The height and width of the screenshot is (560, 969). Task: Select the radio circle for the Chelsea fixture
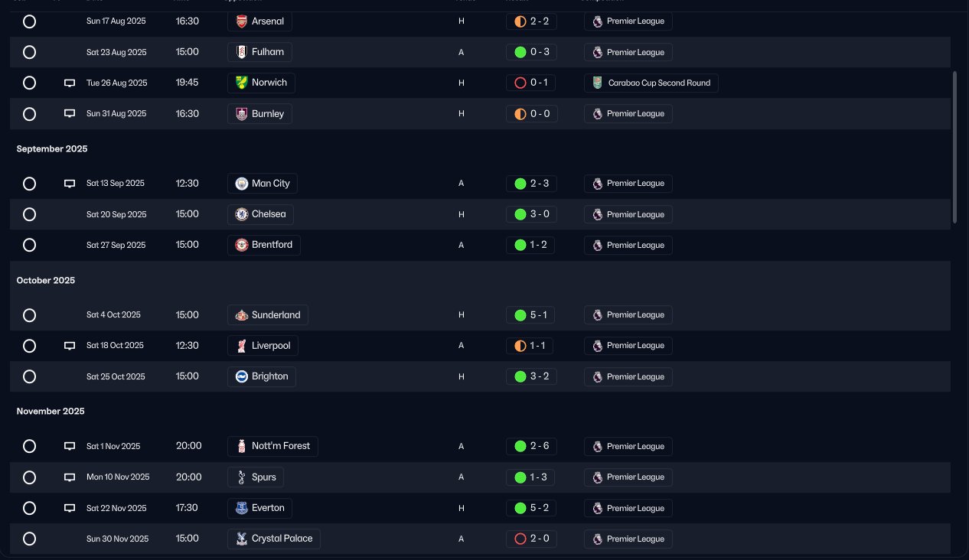pyautogui.click(x=29, y=214)
